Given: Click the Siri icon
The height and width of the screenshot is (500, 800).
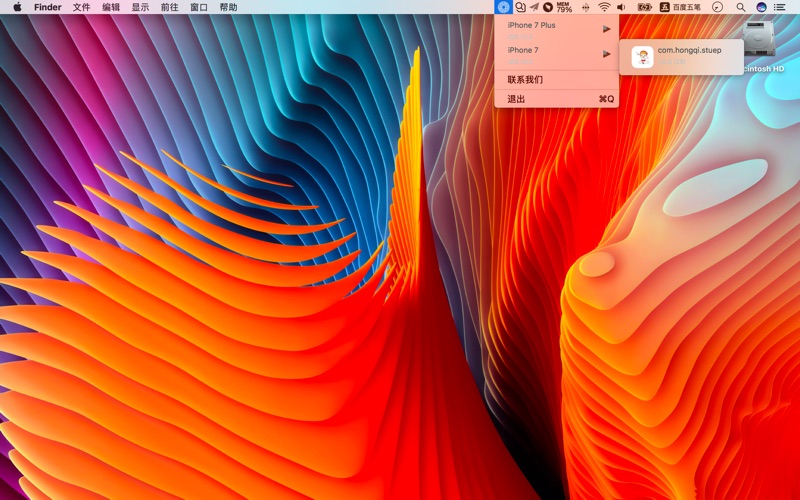Looking at the screenshot, I should [761, 7].
